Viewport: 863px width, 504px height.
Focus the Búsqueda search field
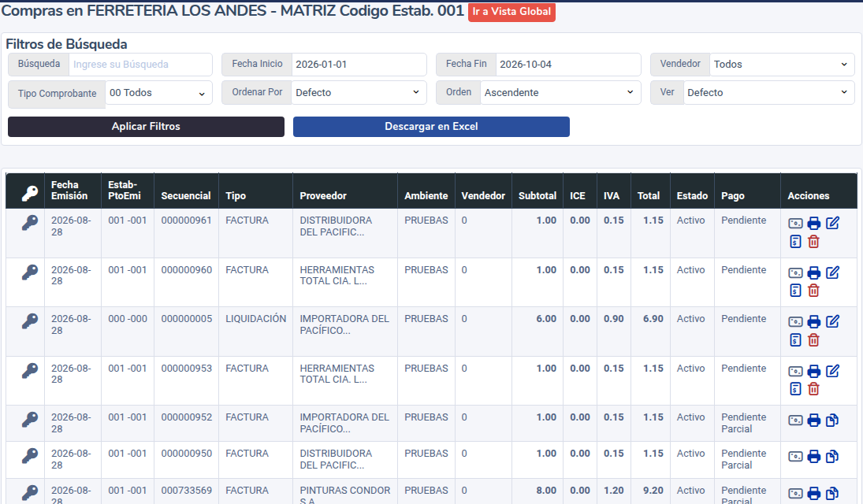[x=139, y=65]
